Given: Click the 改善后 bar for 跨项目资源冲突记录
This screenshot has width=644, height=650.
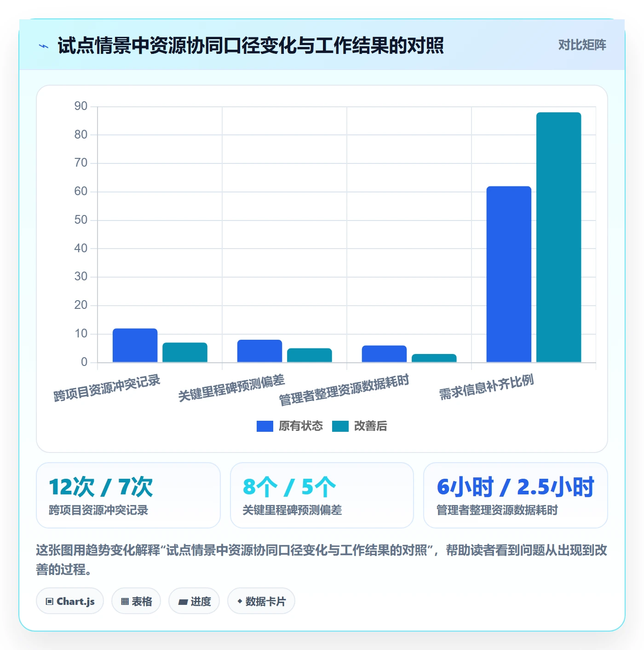Looking at the screenshot, I should point(185,352).
